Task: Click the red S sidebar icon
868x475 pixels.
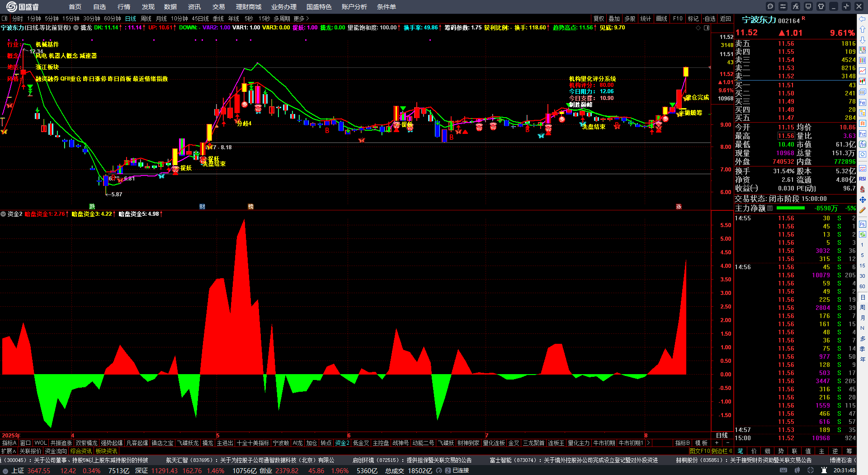Action: [863, 189]
